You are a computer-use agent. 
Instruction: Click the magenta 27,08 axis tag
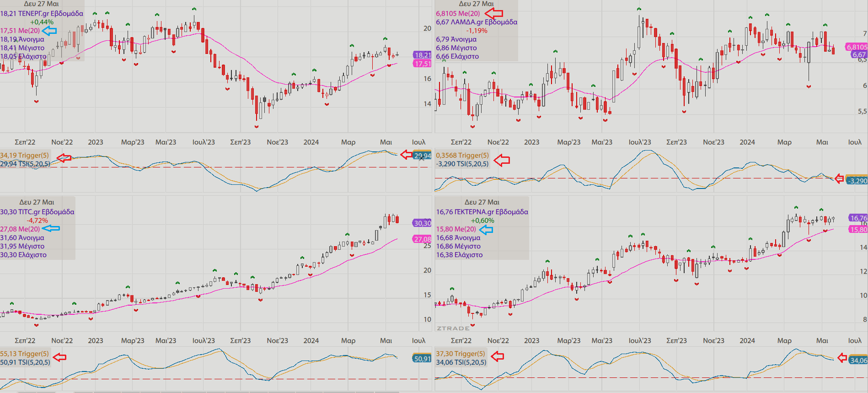click(x=423, y=239)
